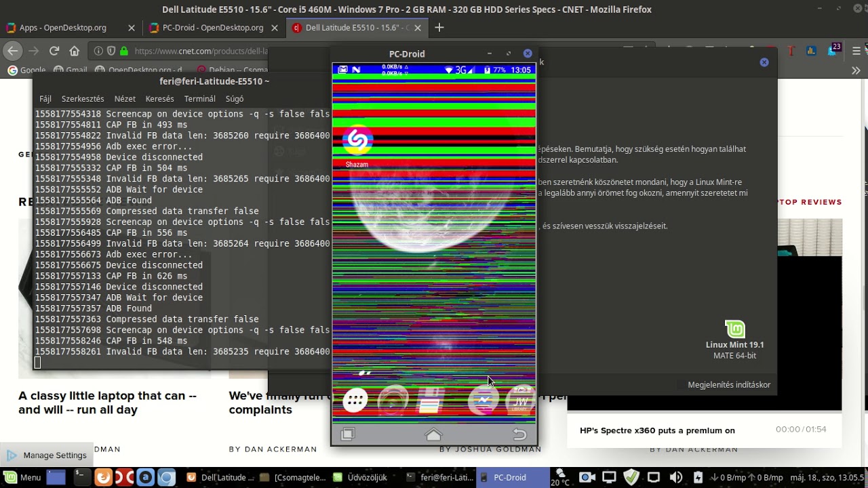868x488 pixels.
Task: Open the OpenDesktop.org bookmark
Action: pyautogui.click(x=139, y=70)
